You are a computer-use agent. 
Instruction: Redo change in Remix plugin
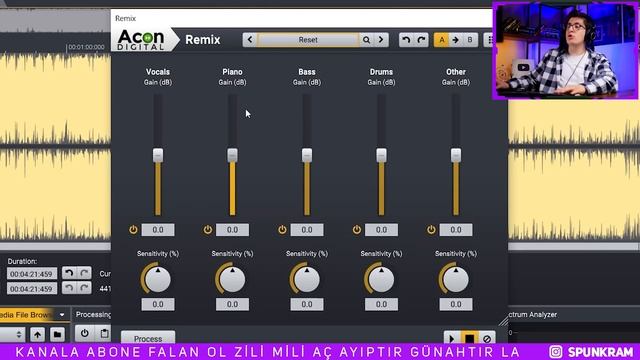(x=421, y=40)
